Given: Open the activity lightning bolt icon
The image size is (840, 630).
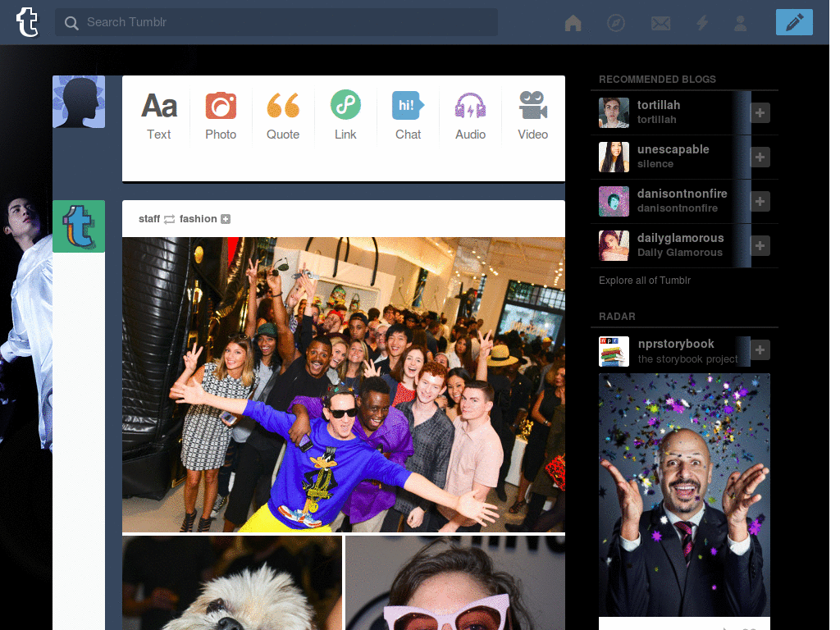Looking at the screenshot, I should point(702,22).
